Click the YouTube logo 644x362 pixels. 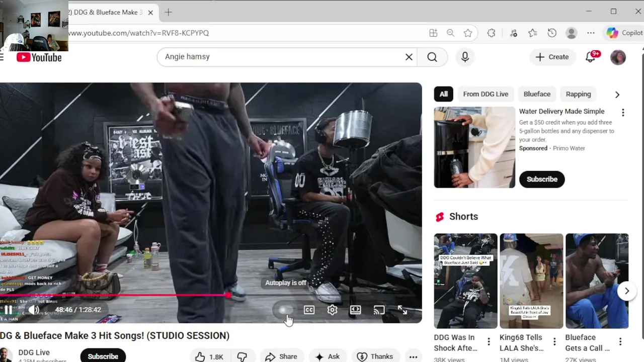coord(39,57)
